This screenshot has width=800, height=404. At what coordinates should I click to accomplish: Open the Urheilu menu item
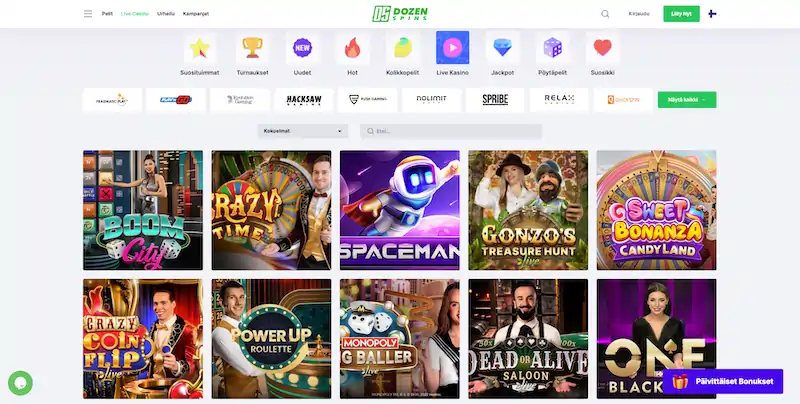pos(166,14)
